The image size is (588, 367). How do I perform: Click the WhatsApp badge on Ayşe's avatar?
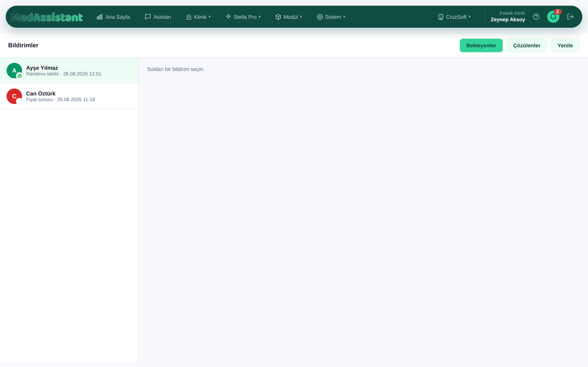pos(19,76)
